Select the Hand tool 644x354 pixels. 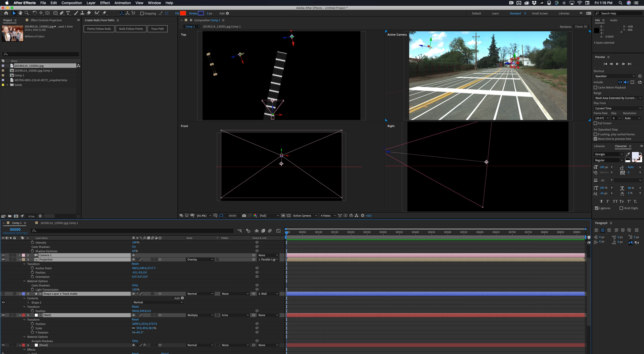(x=20, y=13)
